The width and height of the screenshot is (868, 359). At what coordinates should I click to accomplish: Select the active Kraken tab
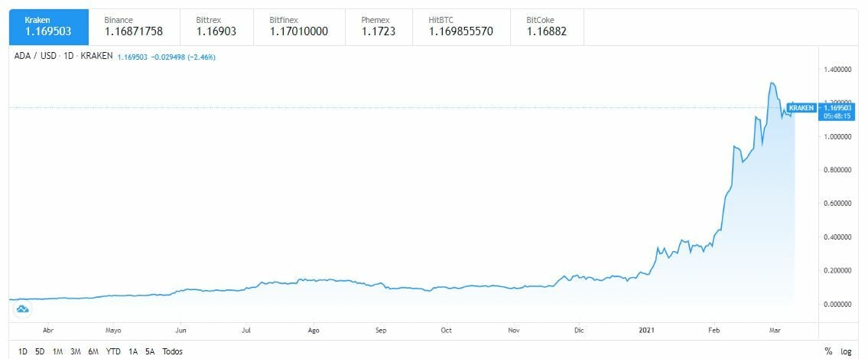(46, 27)
